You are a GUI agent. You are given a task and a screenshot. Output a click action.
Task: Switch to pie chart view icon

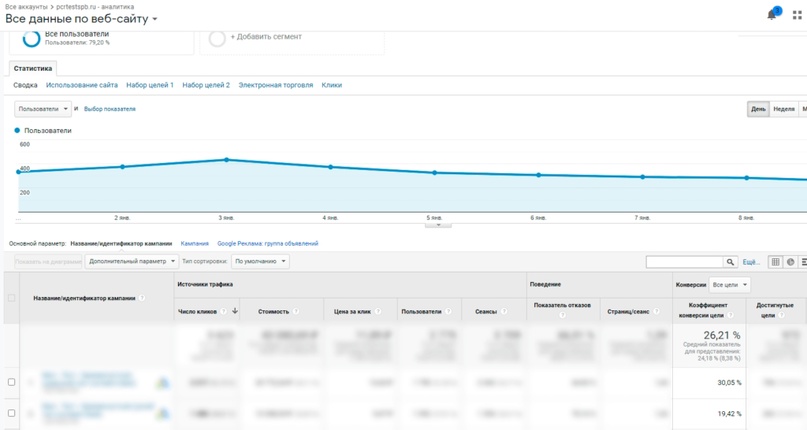[x=790, y=262]
